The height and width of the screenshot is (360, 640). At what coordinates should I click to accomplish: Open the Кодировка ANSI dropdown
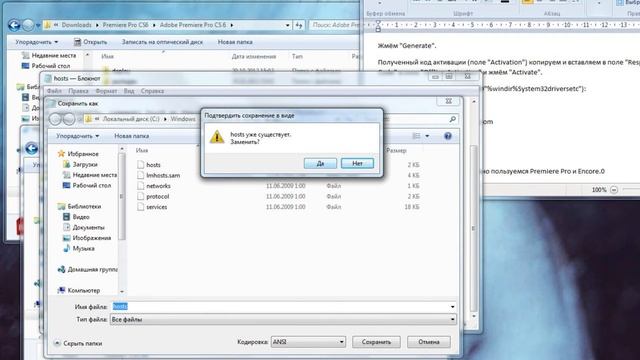tap(308, 342)
